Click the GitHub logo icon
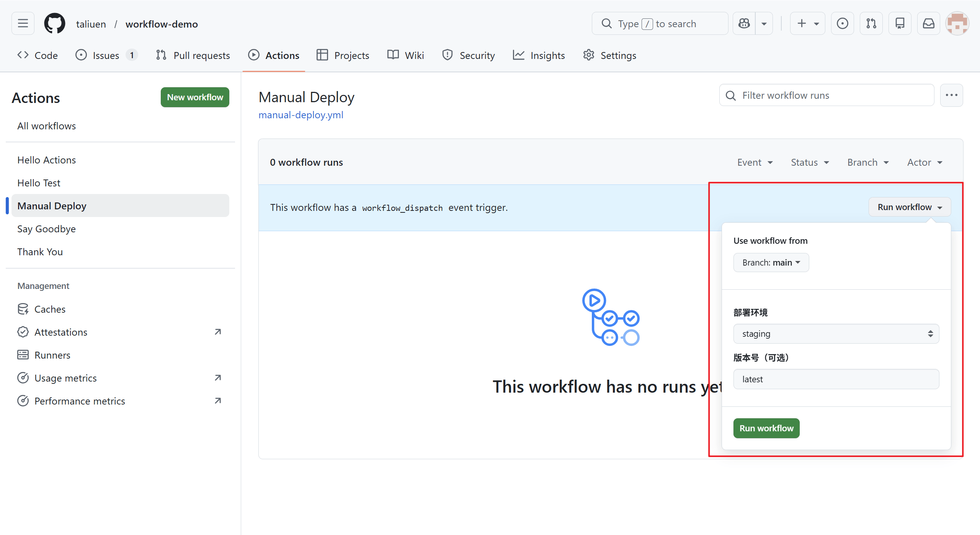The height and width of the screenshot is (535, 980). pos(55,24)
